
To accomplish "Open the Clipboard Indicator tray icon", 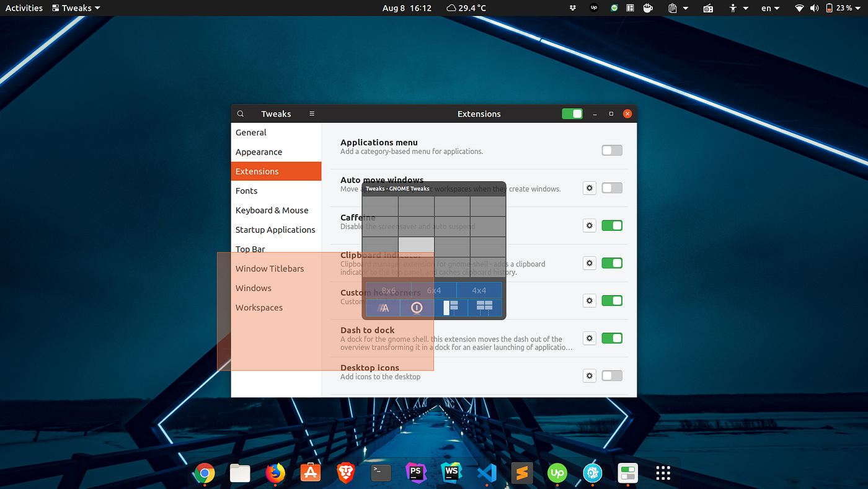I will point(673,7).
